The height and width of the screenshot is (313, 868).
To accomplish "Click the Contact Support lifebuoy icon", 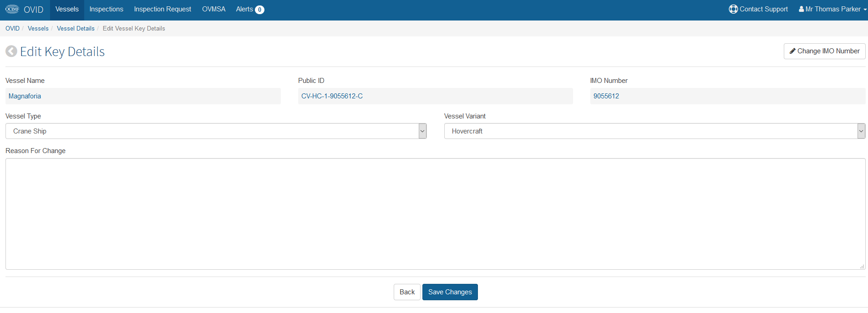I will point(733,9).
